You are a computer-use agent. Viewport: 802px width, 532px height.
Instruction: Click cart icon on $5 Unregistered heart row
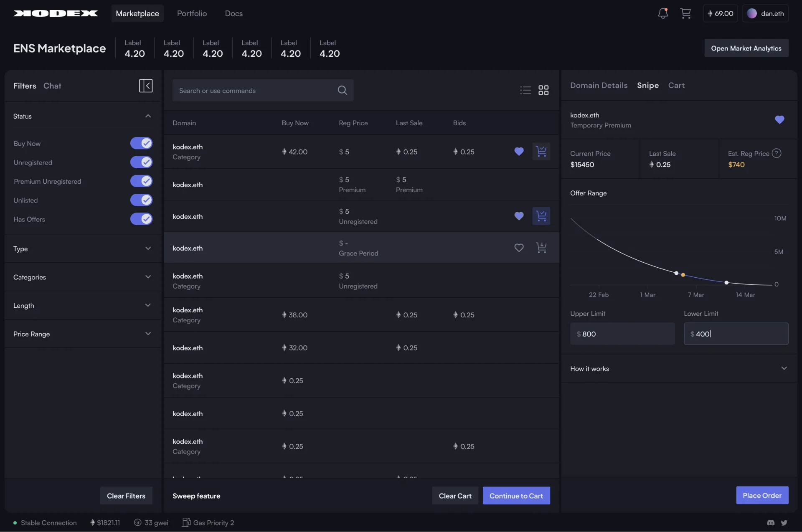click(x=541, y=216)
